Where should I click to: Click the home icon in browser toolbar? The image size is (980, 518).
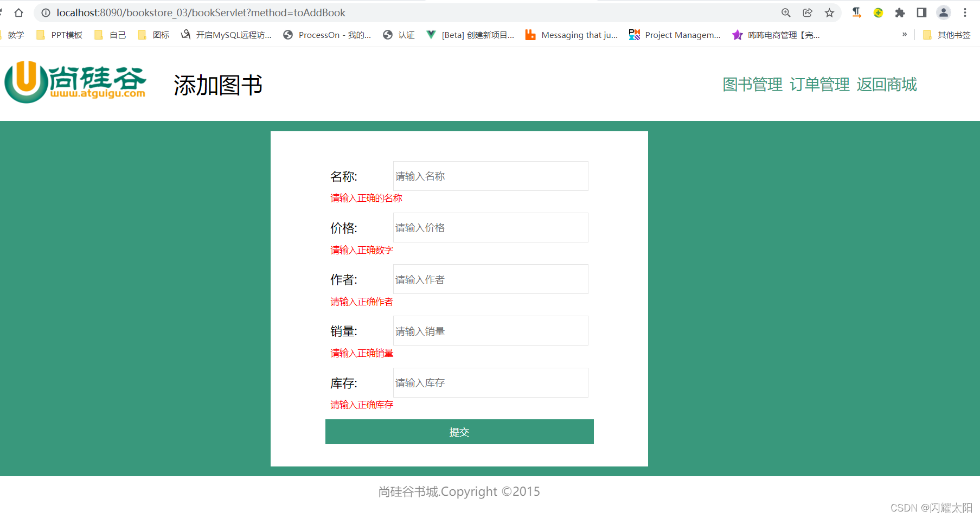coord(19,12)
